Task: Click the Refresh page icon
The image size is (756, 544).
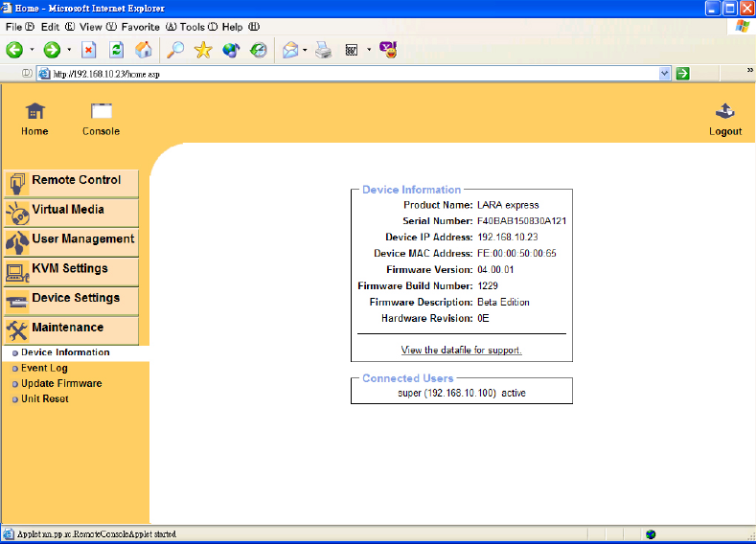Action: click(116, 50)
